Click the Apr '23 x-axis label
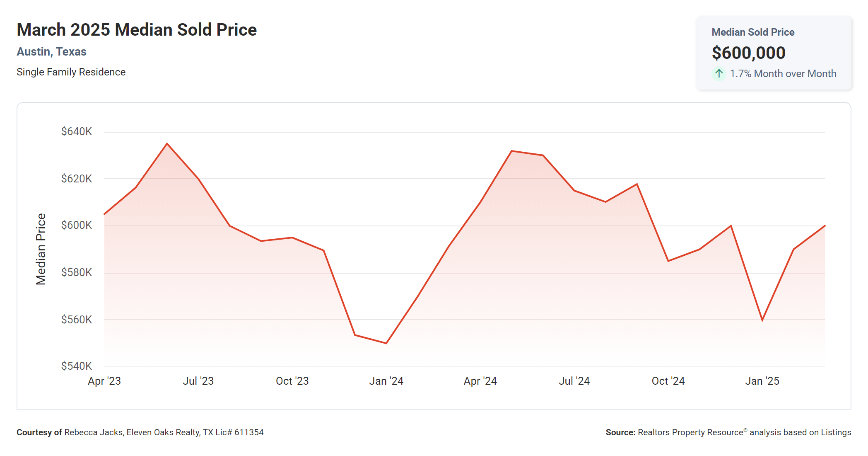 pyautogui.click(x=104, y=381)
